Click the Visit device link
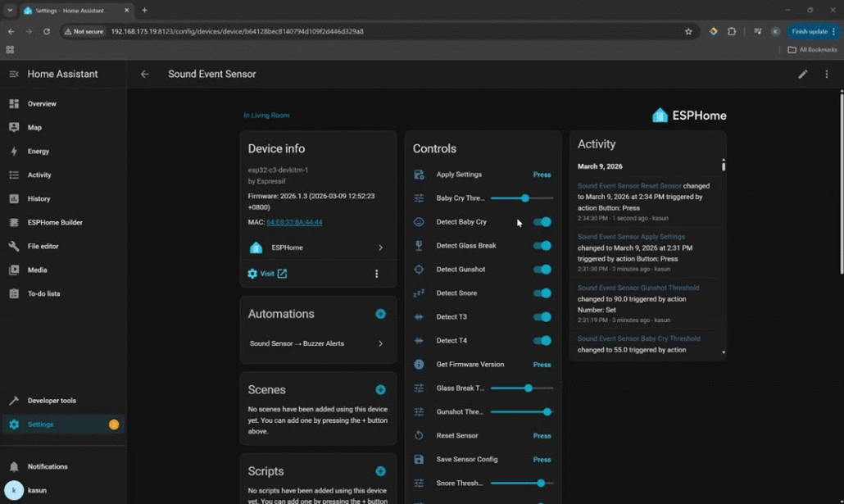 (x=268, y=274)
